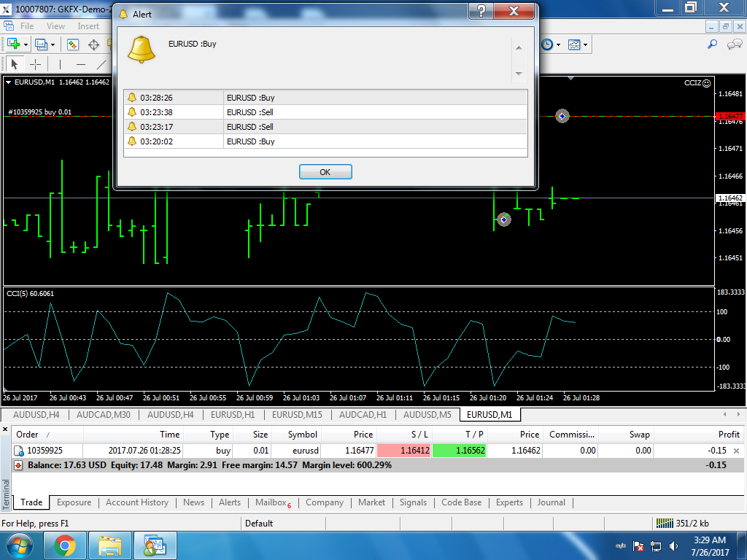Screen dimensions: 747x560
Task: Click the Alert dialog help question mark
Action: (x=481, y=11)
